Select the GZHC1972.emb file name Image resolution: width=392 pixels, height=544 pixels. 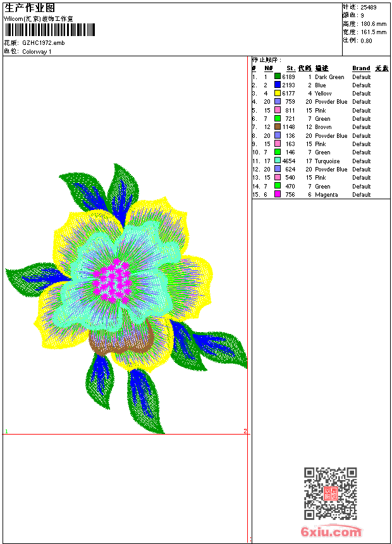point(44,43)
